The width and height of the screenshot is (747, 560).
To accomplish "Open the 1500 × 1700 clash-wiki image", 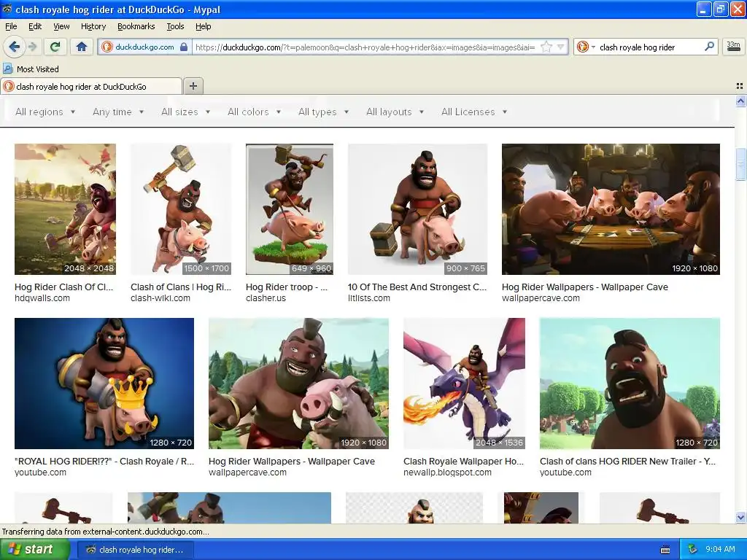I will 181,209.
